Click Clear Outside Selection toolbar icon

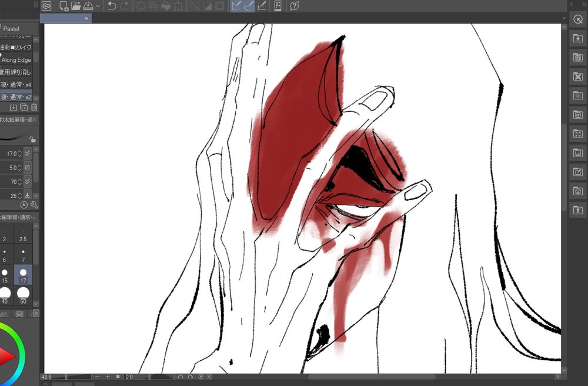[x=153, y=6]
